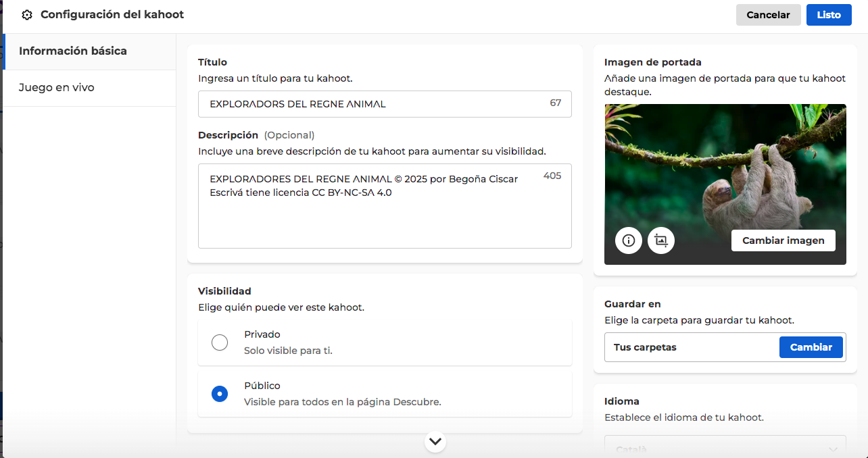Select the Privado visibility option

pos(220,342)
